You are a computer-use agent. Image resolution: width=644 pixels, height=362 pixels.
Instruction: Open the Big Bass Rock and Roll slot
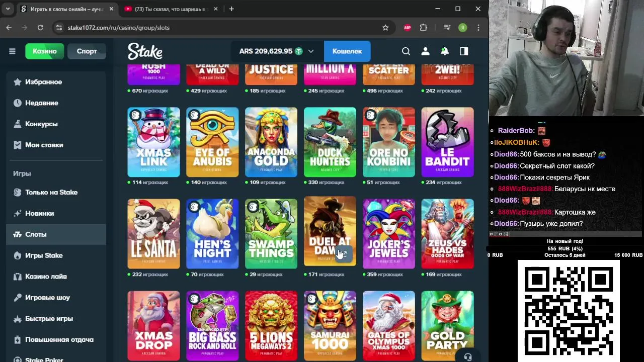(x=212, y=326)
